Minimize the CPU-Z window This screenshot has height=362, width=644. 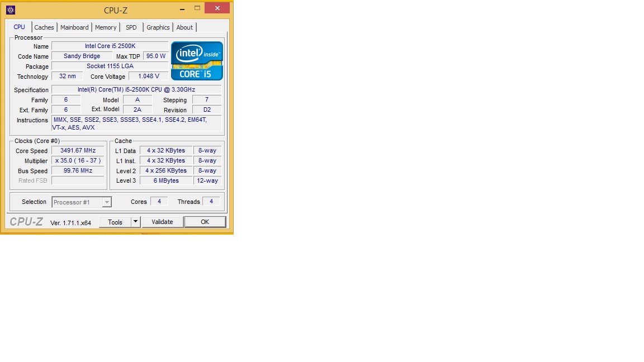(x=182, y=8)
